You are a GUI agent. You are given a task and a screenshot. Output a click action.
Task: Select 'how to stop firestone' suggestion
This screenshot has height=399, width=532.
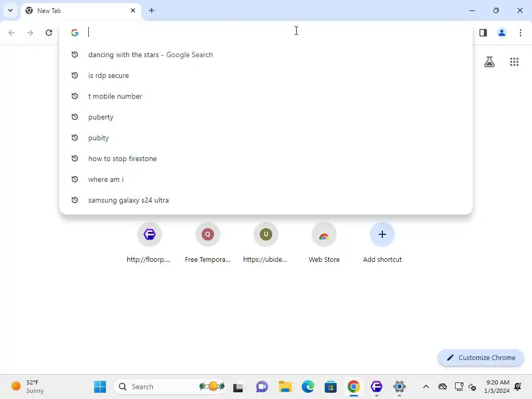pyautogui.click(x=266, y=158)
